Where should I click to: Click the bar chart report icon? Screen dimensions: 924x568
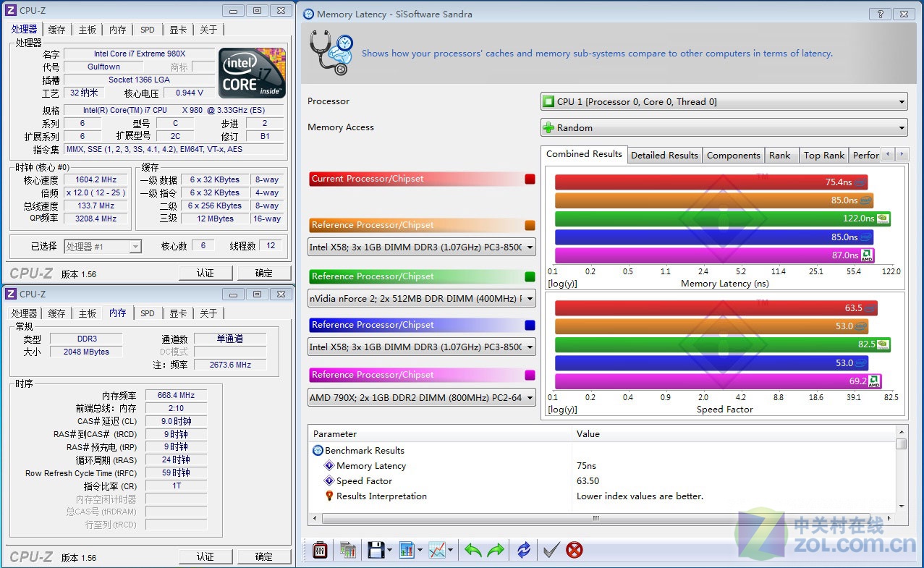point(406,550)
